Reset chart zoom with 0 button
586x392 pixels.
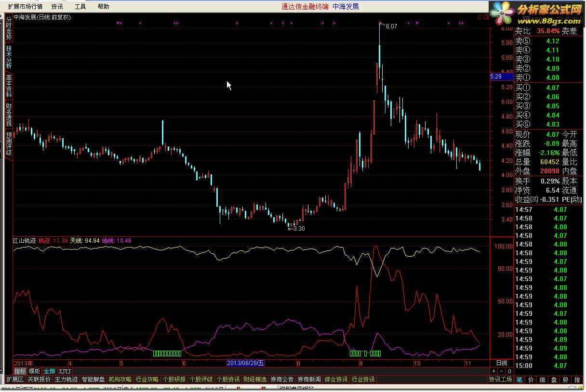[x=509, y=371]
